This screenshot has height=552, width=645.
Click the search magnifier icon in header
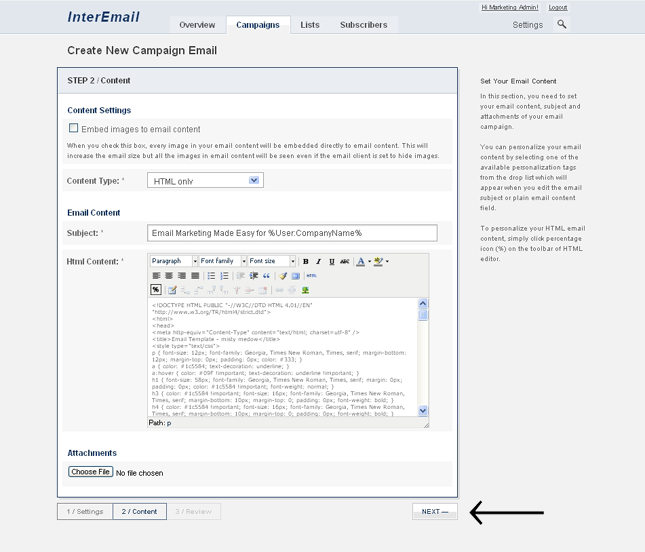point(561,24)
